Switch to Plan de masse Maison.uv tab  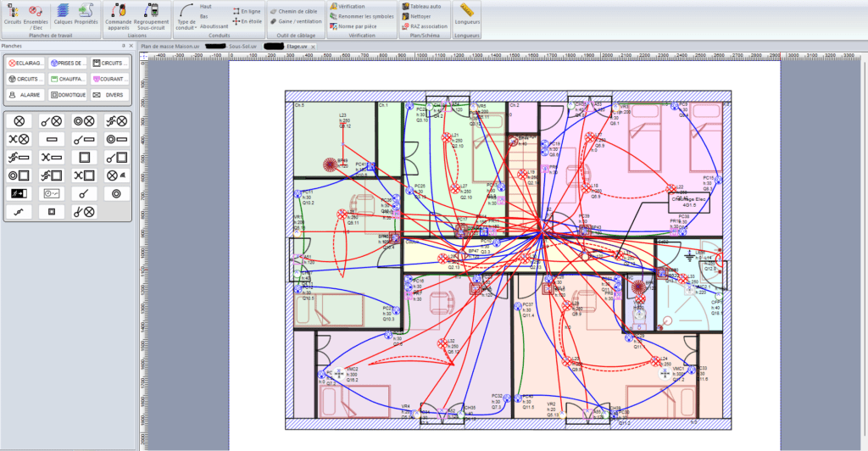[170, 47]
